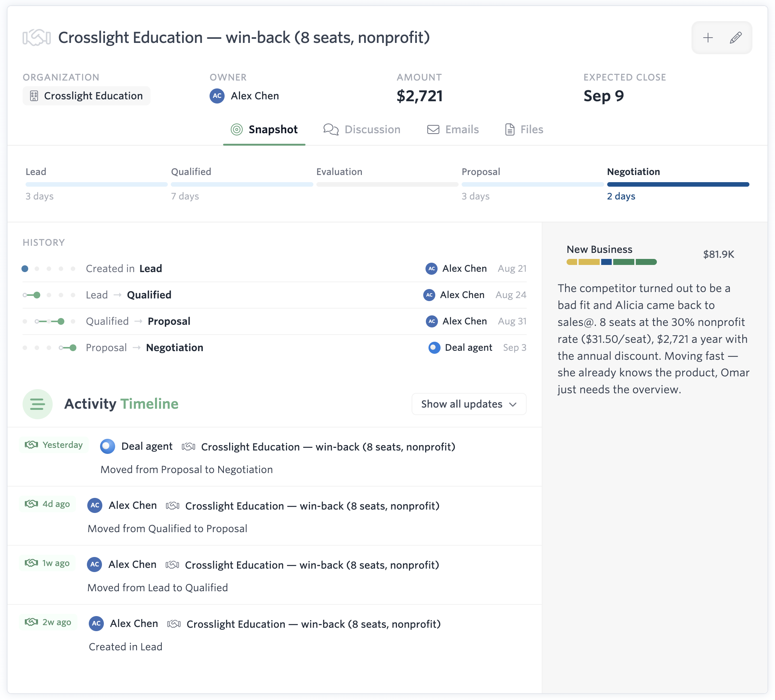
Task: Click handshake icon in Yesterday date badge
Action: click(32, 445)
